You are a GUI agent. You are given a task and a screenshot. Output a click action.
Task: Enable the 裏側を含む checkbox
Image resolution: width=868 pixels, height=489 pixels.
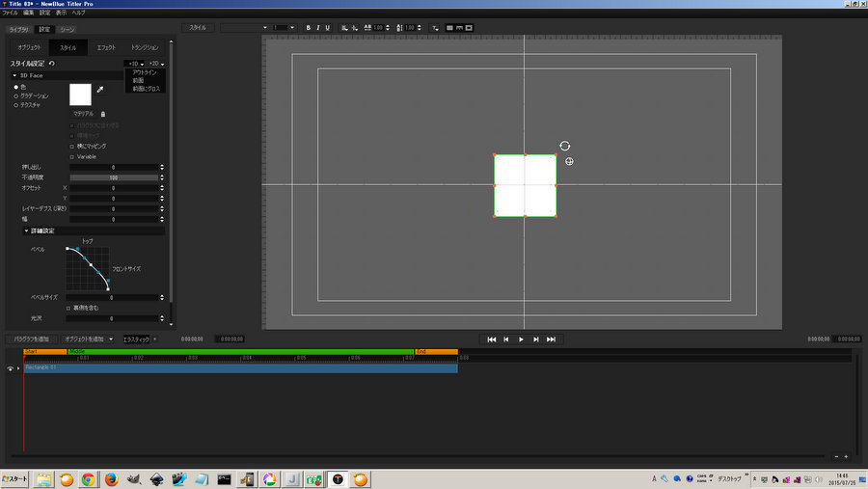coord(68,309)
